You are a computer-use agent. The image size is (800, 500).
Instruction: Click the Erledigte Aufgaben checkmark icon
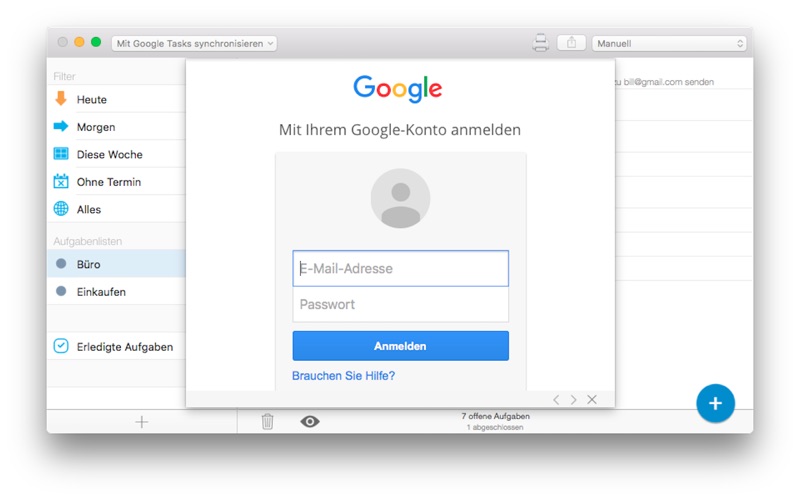[x=61, y=346]
